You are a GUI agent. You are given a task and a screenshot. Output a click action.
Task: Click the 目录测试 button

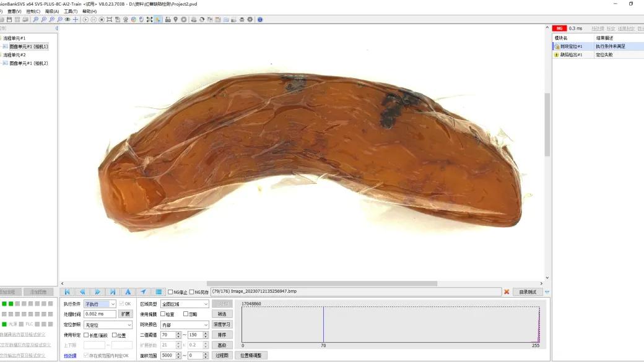click(528, 292)
